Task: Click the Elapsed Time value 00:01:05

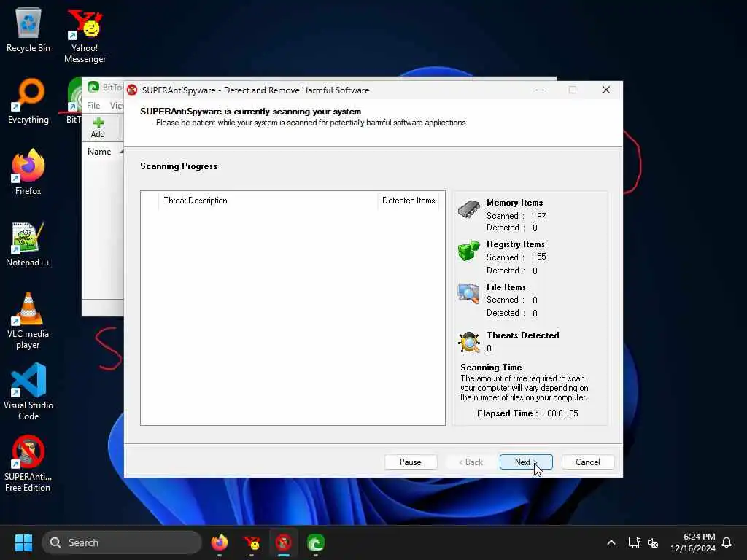Action: [x=562, y=413]
